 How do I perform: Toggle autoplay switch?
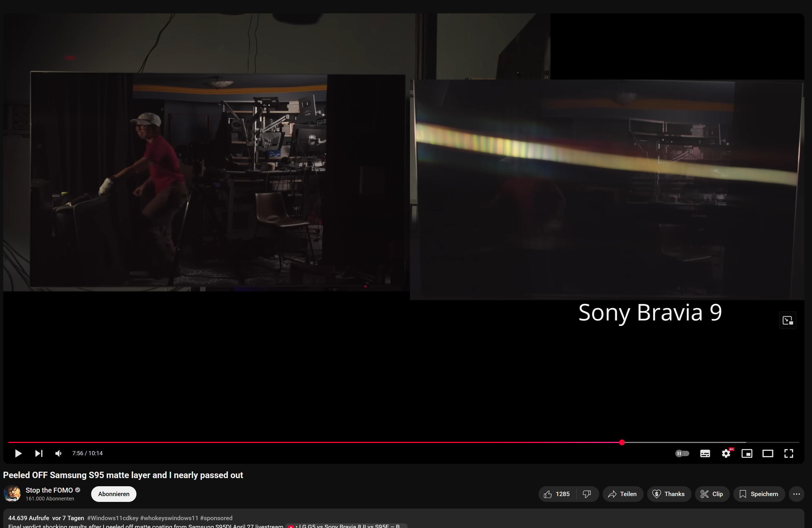(682, 453)
